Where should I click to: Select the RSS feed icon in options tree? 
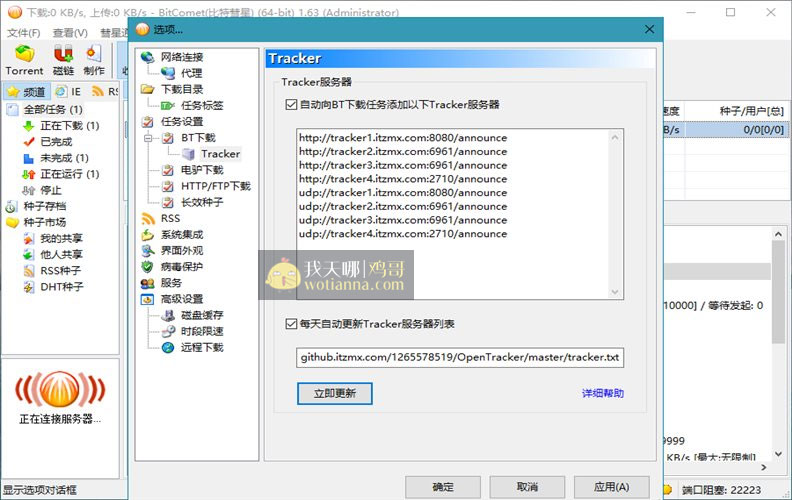(x=148, y=218)
